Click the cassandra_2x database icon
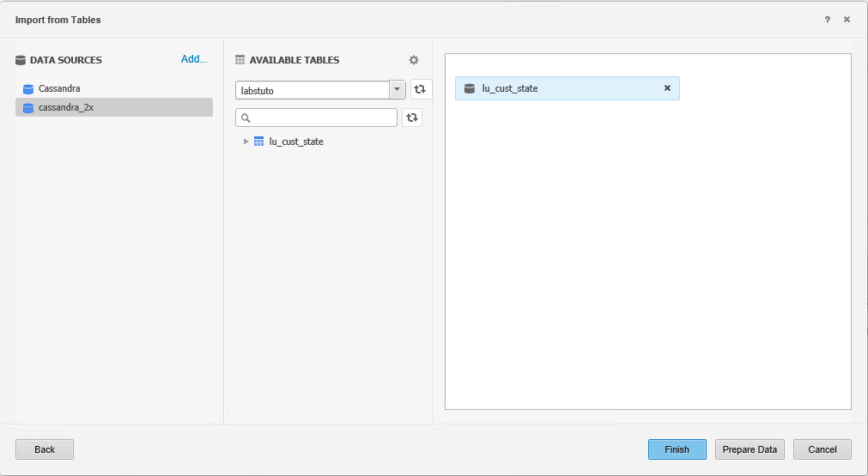 click(28, 108)
